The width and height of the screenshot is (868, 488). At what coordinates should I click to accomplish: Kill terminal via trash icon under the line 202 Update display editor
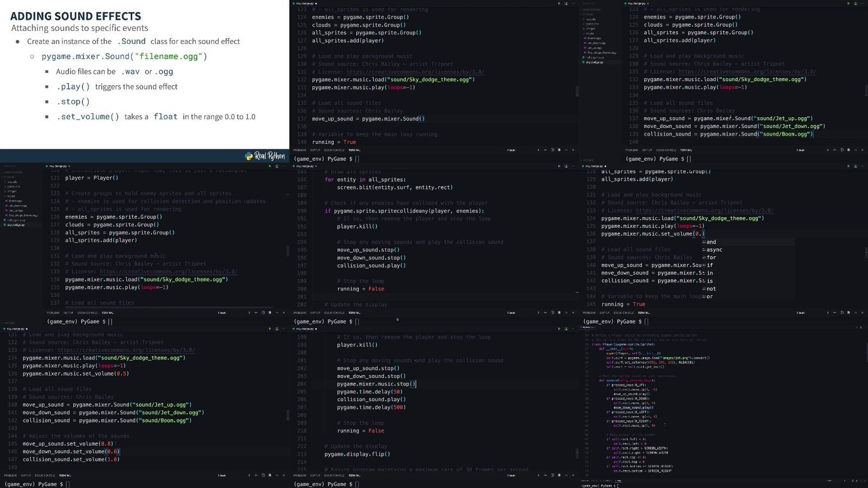pos(559,313)
